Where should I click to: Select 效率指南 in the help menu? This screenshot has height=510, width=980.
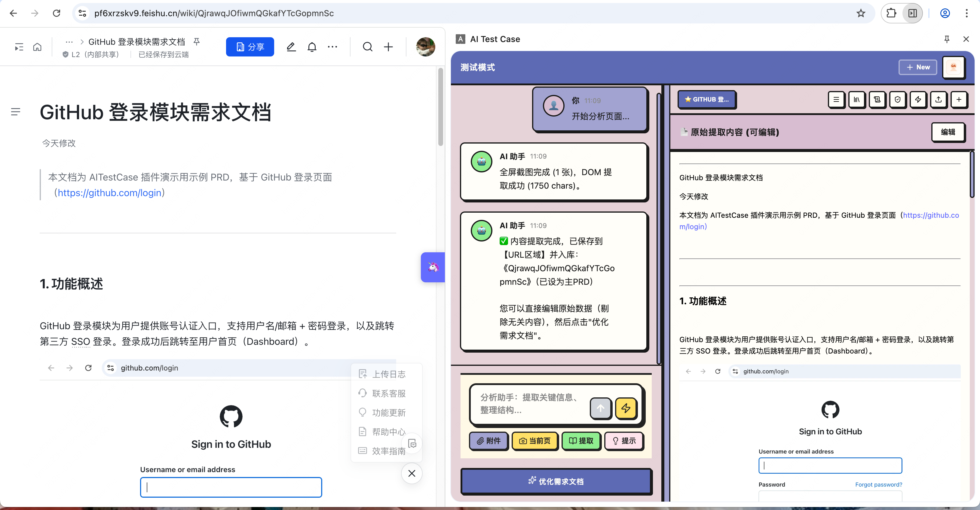[383, 451]
